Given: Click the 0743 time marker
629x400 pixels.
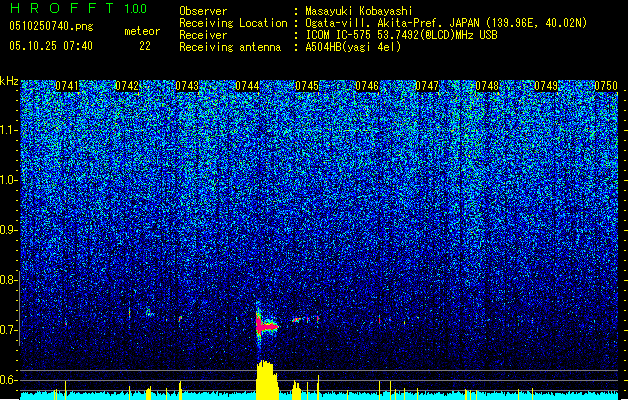Looking at the screenshot, I should pos(187,86).
